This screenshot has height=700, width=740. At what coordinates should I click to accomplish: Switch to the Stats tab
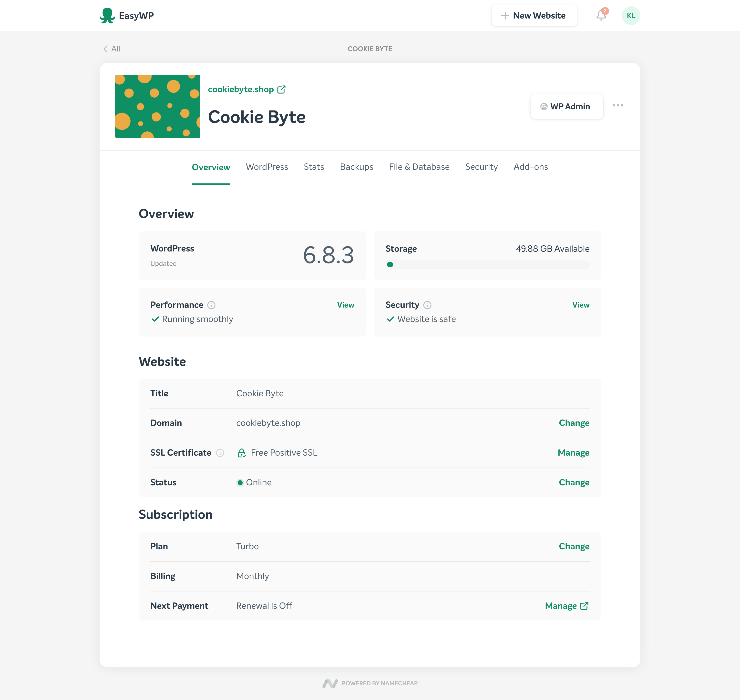pos(314,167)
